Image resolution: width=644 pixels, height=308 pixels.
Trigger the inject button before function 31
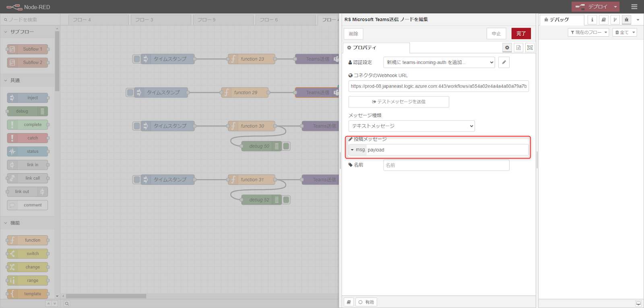tap(137, 180)
